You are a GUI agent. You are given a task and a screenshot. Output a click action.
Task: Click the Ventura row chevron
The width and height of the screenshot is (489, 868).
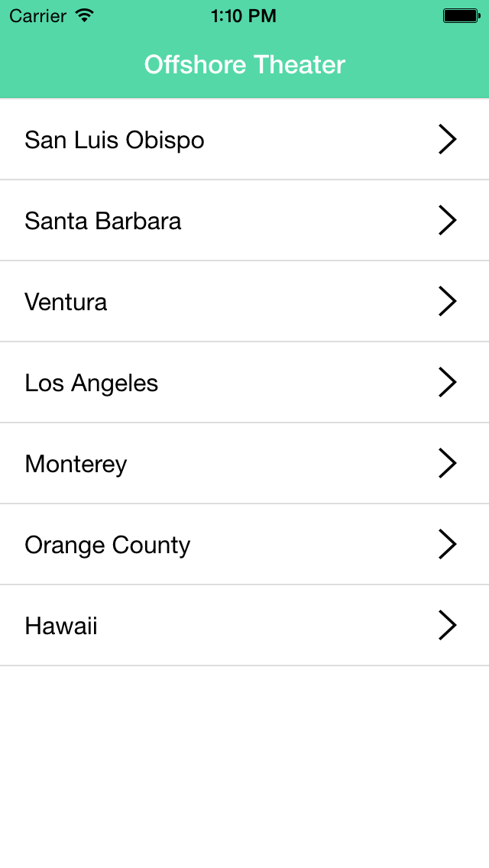pyautogui.click(x=448, y=302)
